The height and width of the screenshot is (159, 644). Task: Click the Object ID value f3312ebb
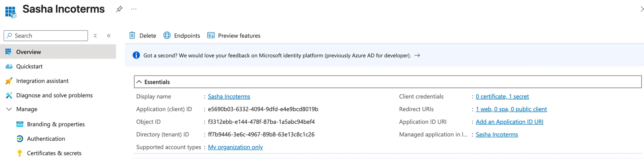point(261,122)
